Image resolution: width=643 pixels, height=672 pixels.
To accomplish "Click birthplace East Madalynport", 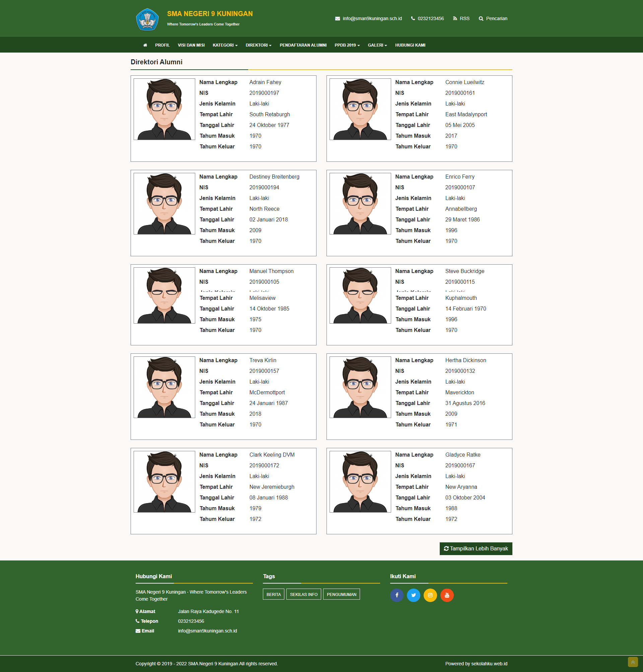I will (466, 115).
